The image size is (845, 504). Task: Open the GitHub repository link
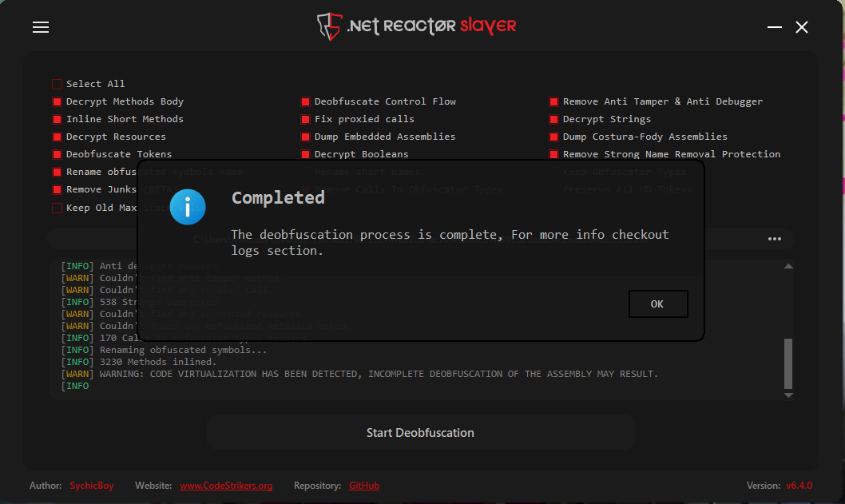pyautogui.click(x=364, y=485)
